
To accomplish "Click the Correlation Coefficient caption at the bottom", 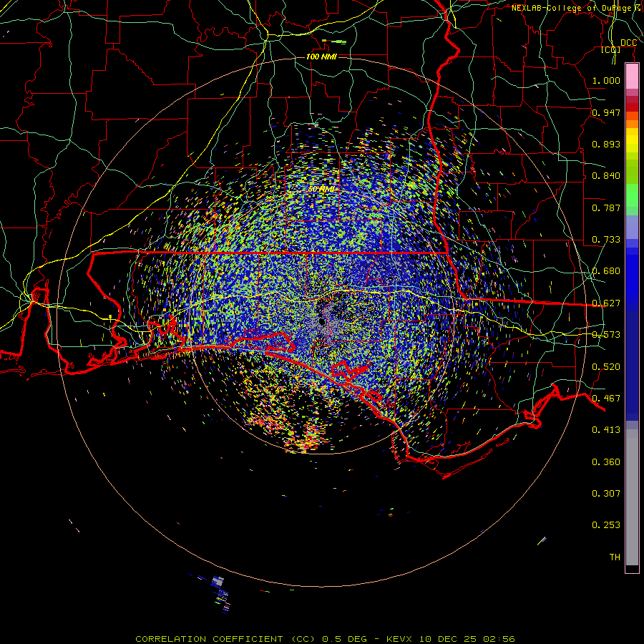I will pos(325,639).
